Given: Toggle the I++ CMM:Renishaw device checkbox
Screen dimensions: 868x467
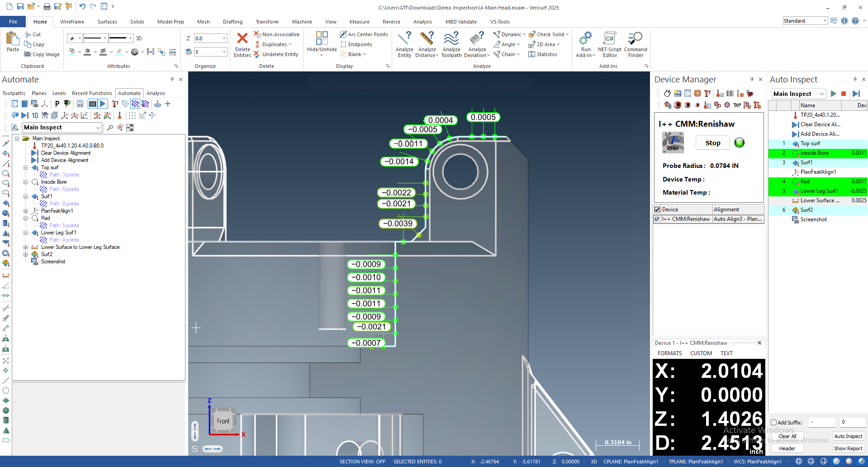Looking at the screenshot, I should click(x=657, y=219).
